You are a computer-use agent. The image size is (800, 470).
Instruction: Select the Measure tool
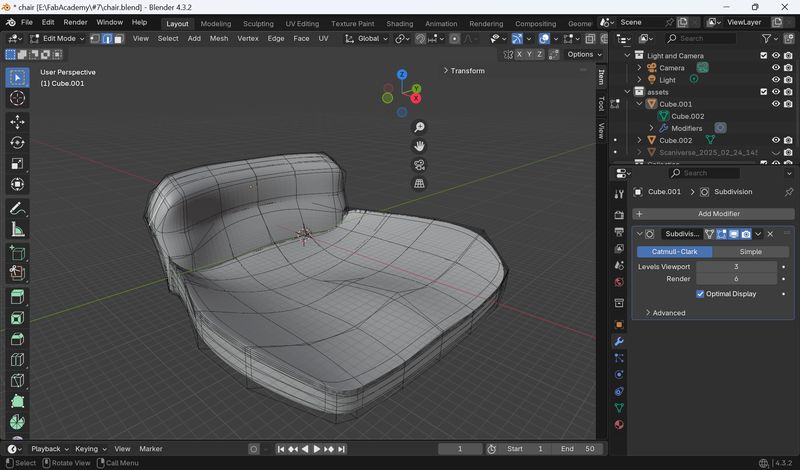(x=17, y=229)
